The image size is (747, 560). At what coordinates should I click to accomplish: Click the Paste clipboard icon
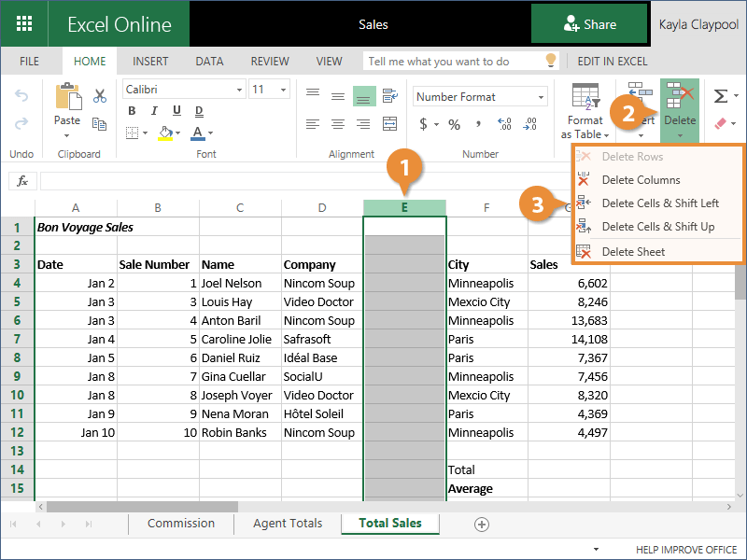pyautogui.click(x=67, y=104)
